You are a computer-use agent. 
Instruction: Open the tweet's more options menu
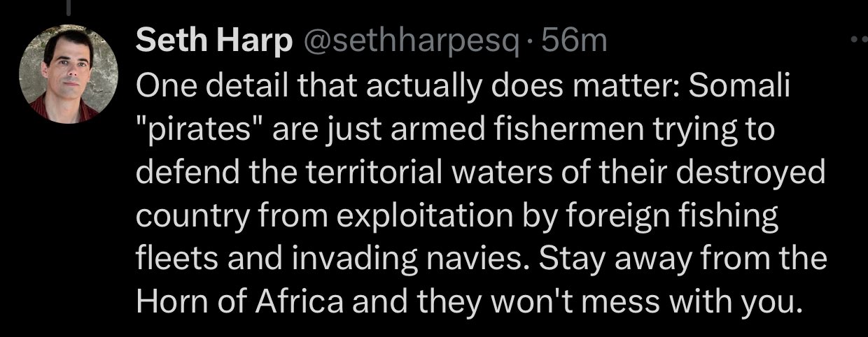coord(858,41)
